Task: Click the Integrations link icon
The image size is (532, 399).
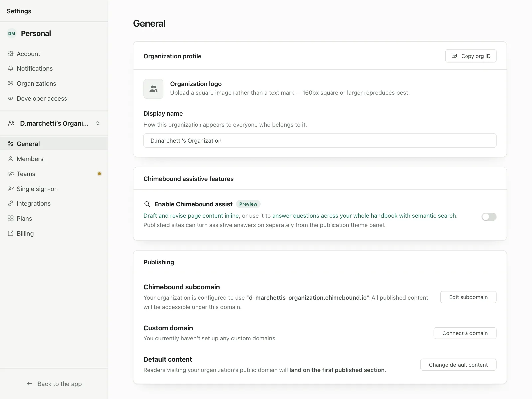Action: point(11,203)
